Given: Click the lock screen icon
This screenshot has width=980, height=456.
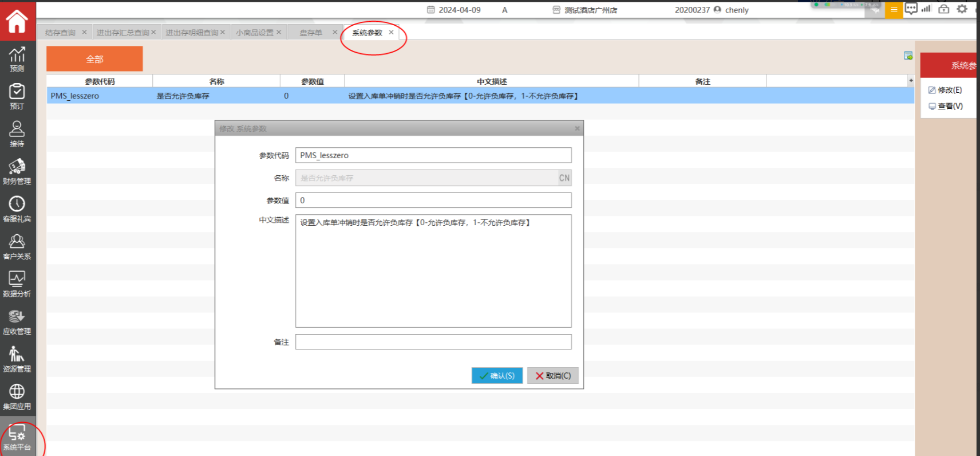Looking at the screenshot, I should (944, 9).
